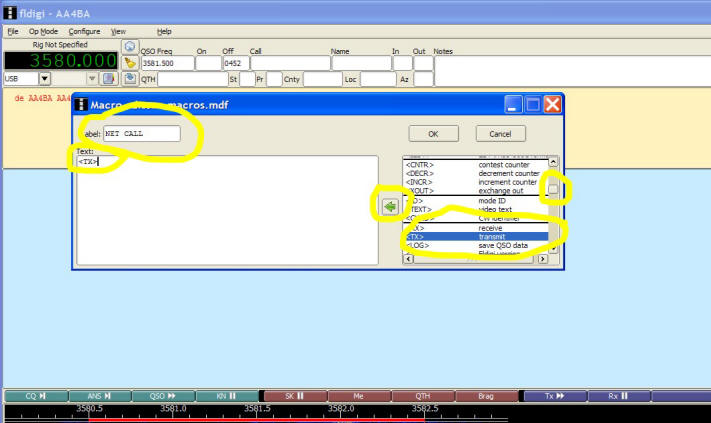This screenshot has height=423, width=711.
Task: Click the On time field
Action: [208, 63]
